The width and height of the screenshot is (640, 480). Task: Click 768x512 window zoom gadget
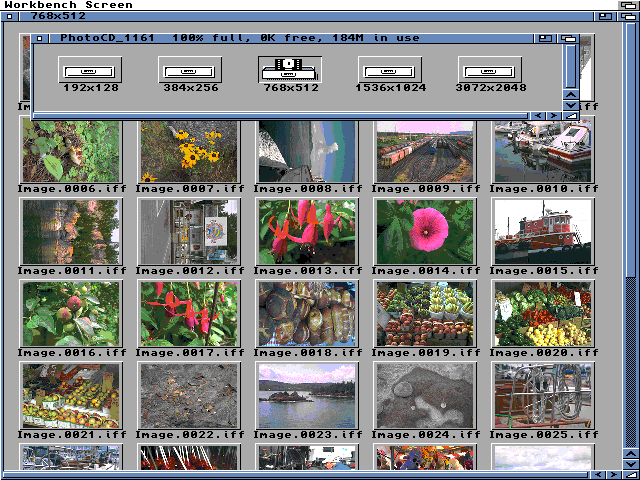606,16
